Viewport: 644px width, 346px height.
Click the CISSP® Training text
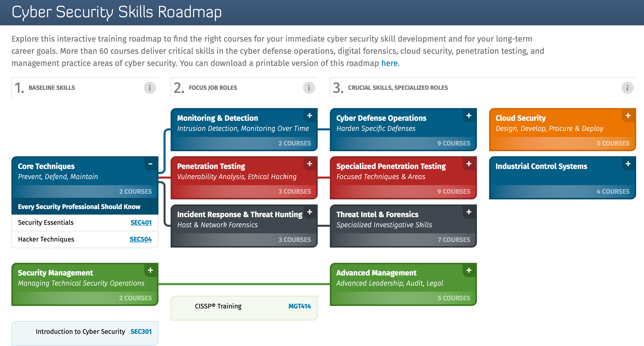(218, 306)
